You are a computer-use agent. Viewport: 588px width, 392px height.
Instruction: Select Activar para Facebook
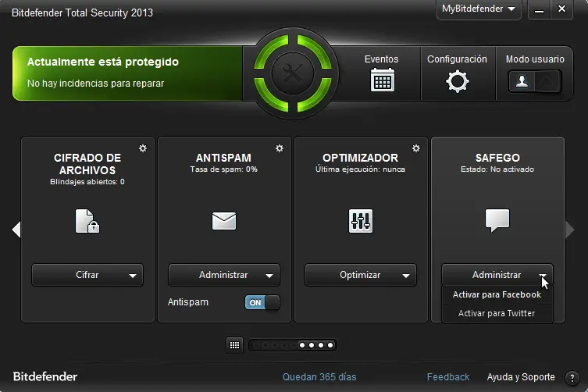click(x=497, y=295)
